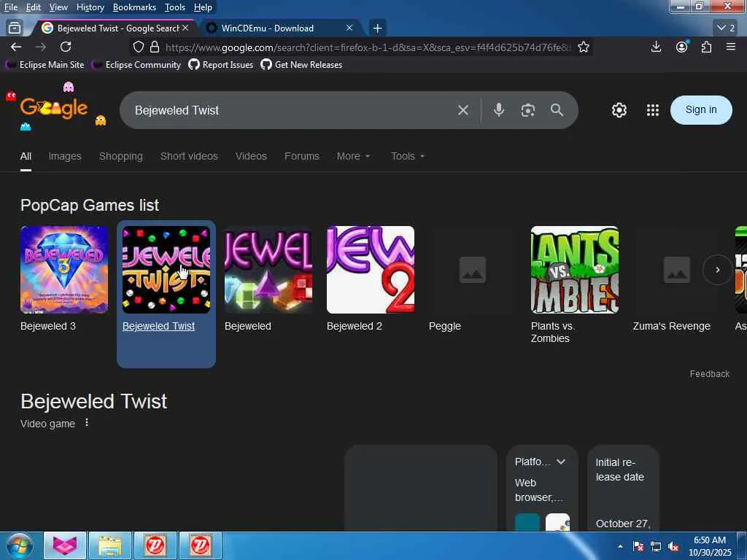Screen dimensions: 747x560
Task: Open the Bejeweled 2 game card
Action: [x=370, y=279]
